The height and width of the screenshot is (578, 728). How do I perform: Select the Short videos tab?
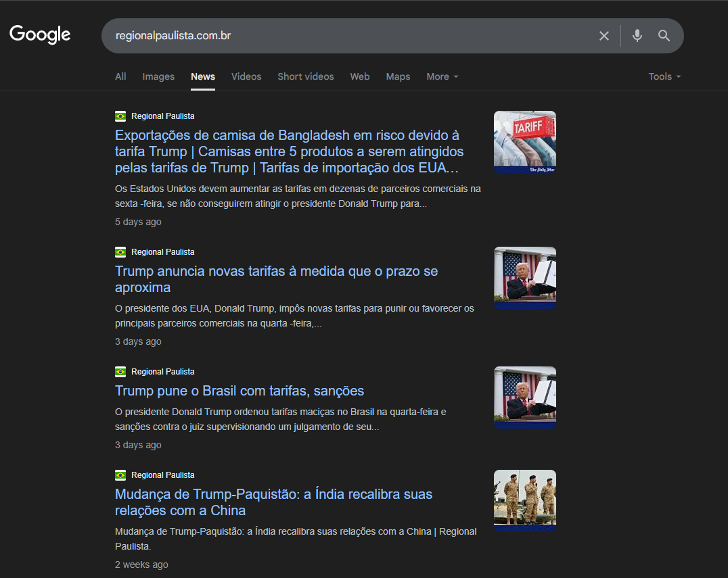305,76
